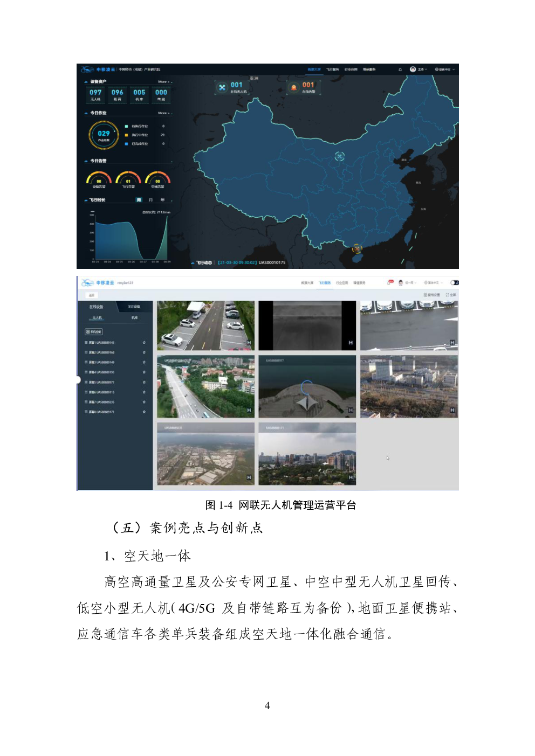This screenshot has height=756, width=535.
Task: Click the star icon beside 屏幕7 UAS88889235
Action: 144,402
